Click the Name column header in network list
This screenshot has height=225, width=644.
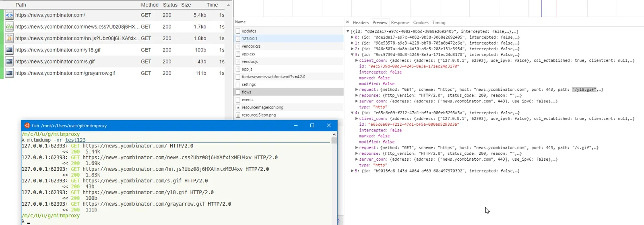coord(240,22)
